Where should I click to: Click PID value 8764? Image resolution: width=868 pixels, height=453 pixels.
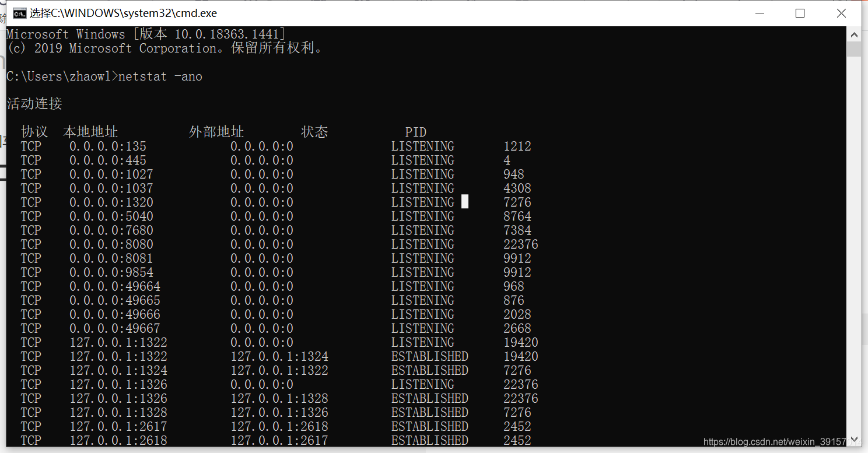click(x=517, y=216)
